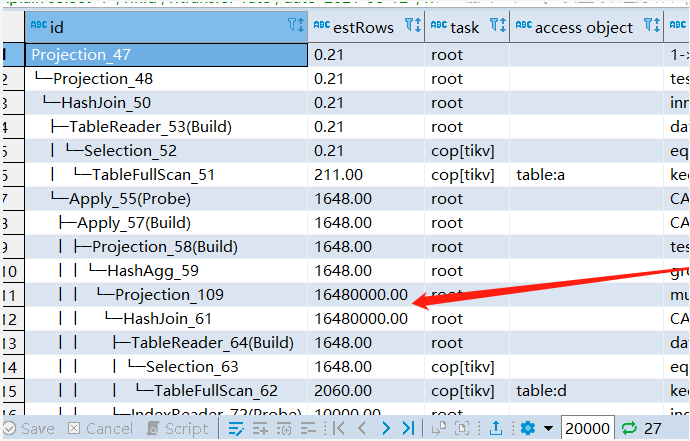
Task: Open filter on access object column
Action: (x=652, y=25)
